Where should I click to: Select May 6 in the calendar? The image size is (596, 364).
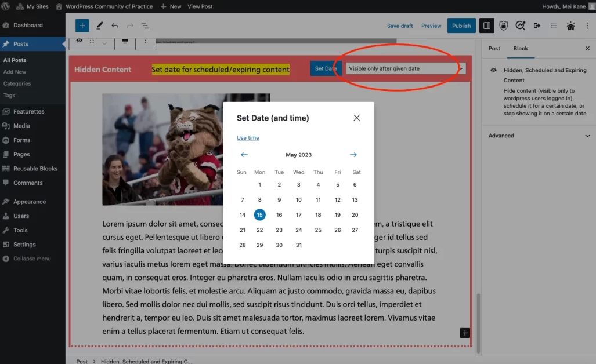[355, 185]
